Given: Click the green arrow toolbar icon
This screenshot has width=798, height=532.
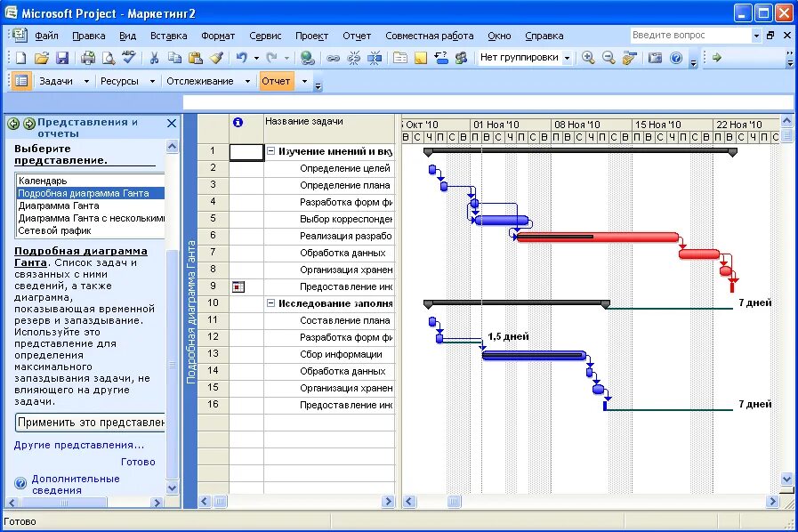Looking at the screenshot, I should [717, 58].
